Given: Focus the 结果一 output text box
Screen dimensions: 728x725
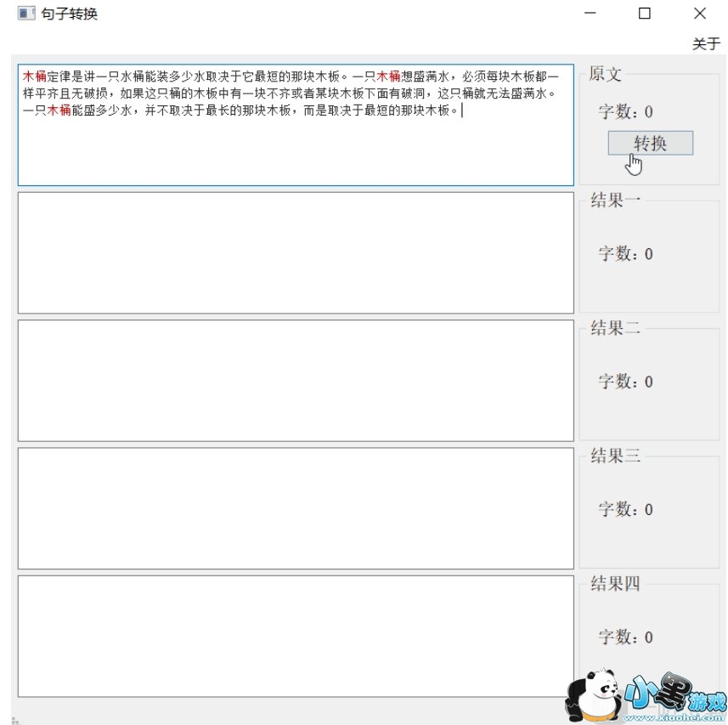Looking at the screenshot, I should tap(296, 252).
